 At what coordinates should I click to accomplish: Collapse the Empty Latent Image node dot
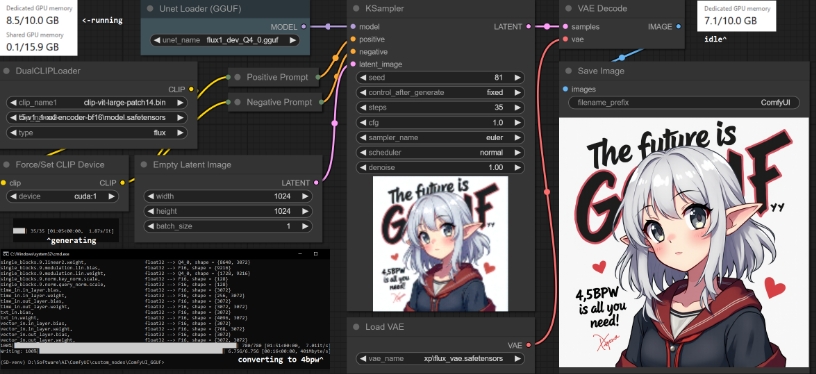pos(144,164)
